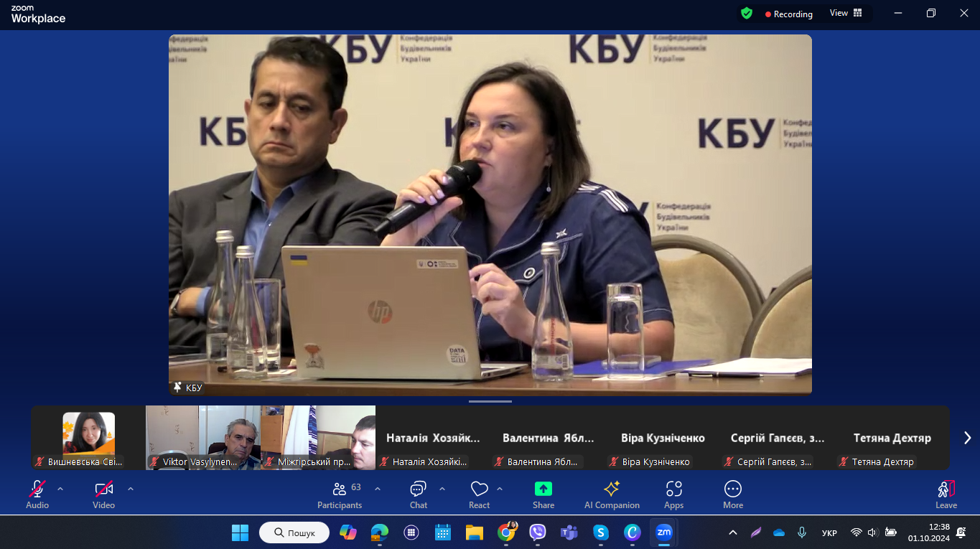Click the Leave meeting button
The width and height of the screenshot is (980, 549).
[x=946, y=494]
